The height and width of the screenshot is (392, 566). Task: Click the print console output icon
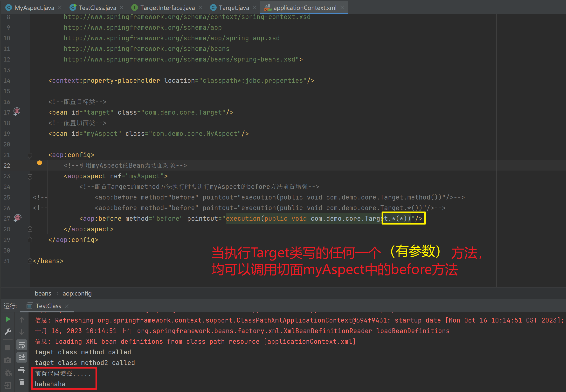tap(22, 370)
